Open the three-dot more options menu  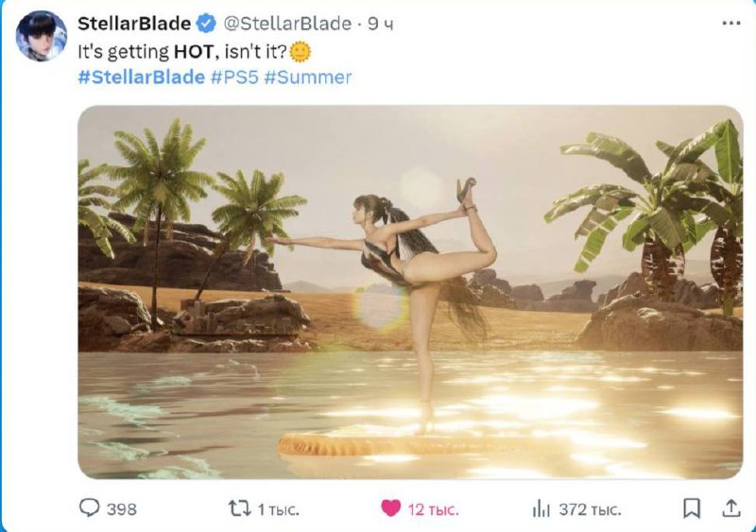tap(730, 24)
